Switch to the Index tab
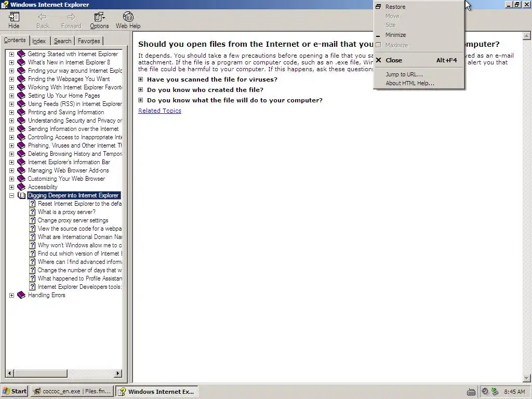Screen dimensions: 532x399 coord(39,41)
